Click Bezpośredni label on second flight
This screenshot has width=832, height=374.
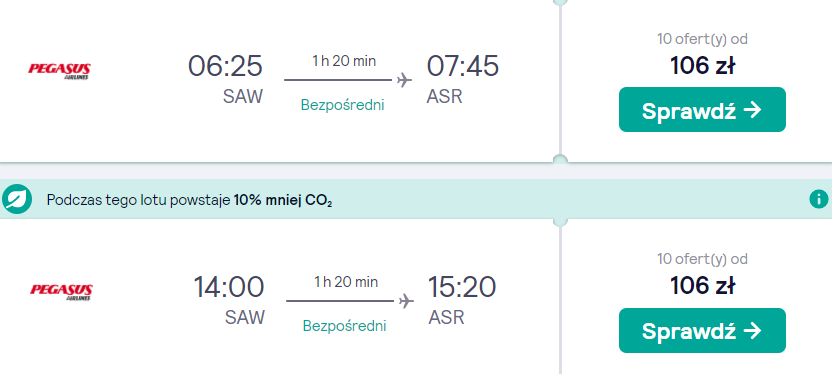[344, 325]
